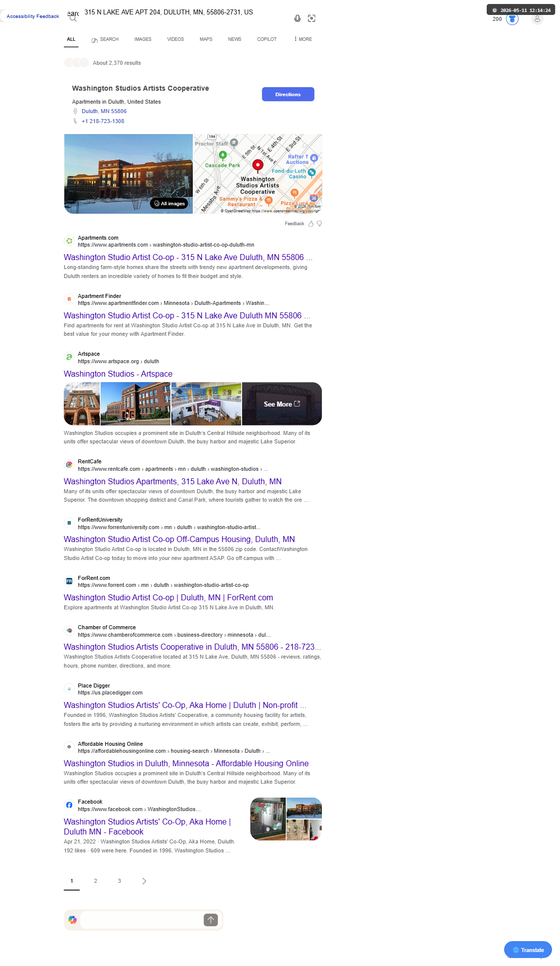Viewport: 560px width, 966px height.
Task: Click the red map pin marker
Action: pos(258,165)
